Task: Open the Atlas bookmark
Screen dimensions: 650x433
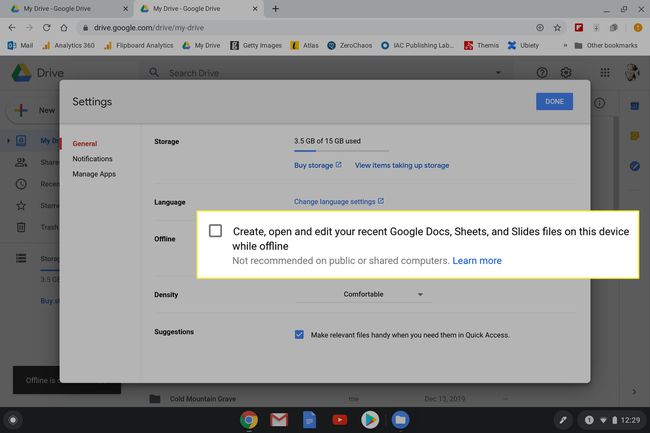Action: pyautogui.click(x=304, y=46)
